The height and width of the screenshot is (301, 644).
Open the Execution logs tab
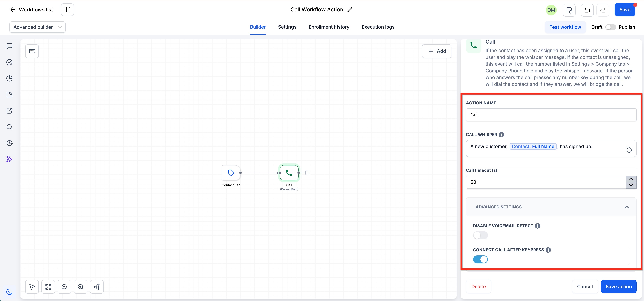[378, 27]
